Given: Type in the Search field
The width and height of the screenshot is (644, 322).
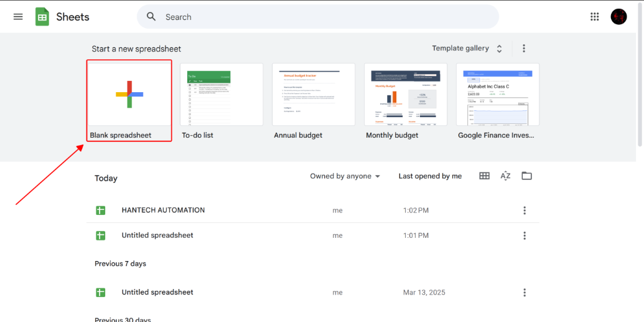Looking at the screenshot, I should click(324, 17).
